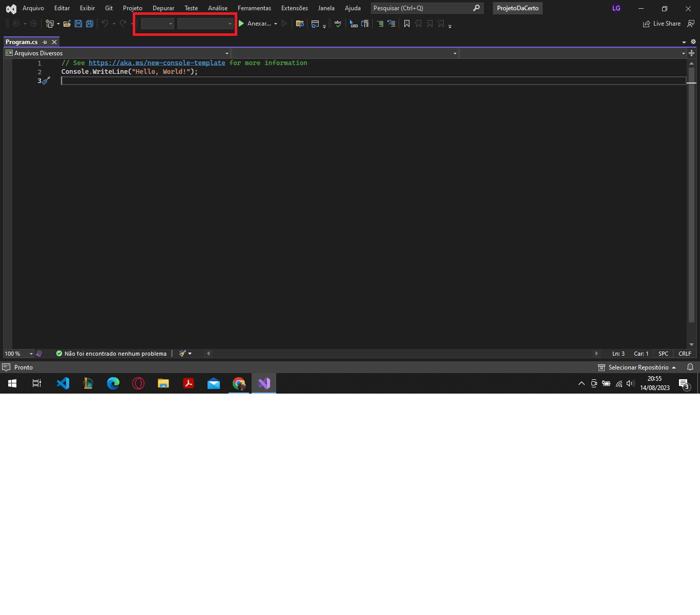The image size is (700, 615).
Task: Close the Program.cs tab
Action: (x=54, y=42)
